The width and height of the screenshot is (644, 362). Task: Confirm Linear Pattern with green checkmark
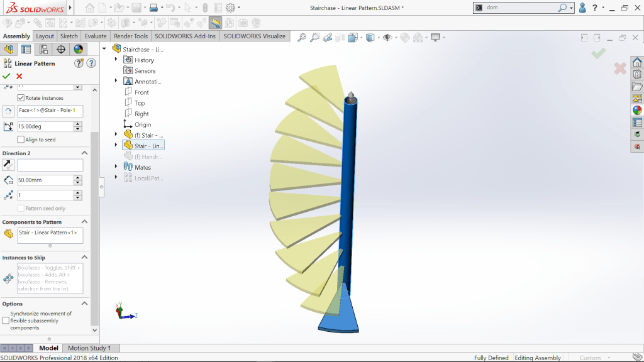pos(6,76)
